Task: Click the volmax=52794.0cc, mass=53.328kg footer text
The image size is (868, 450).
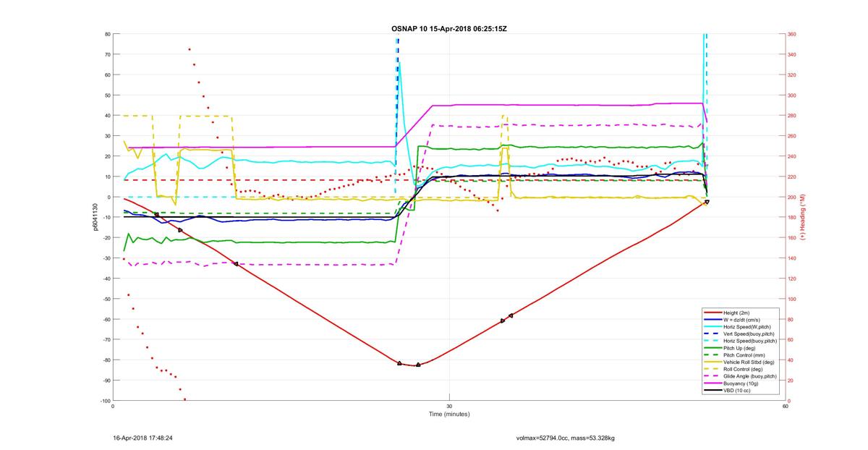Action: pyautogui.click(x=565, y=438)
